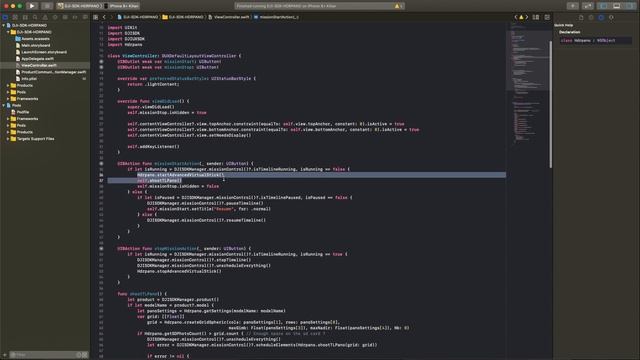Click the stopMissionAction connection circle
Image resolution: width=640 pixels, height=360 pixels.
pyautogui.click(x=102, y=248)
